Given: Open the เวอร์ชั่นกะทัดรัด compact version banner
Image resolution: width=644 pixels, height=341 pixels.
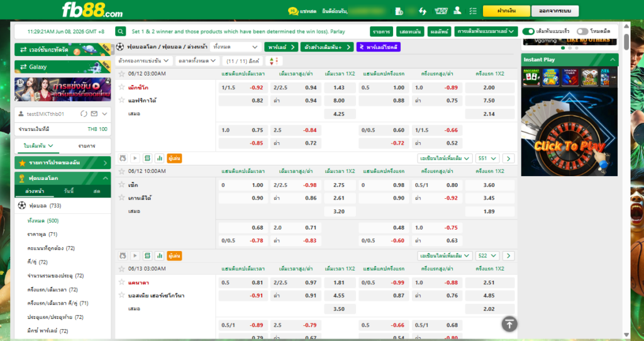Looking at the screenshot, I should 62,49.
